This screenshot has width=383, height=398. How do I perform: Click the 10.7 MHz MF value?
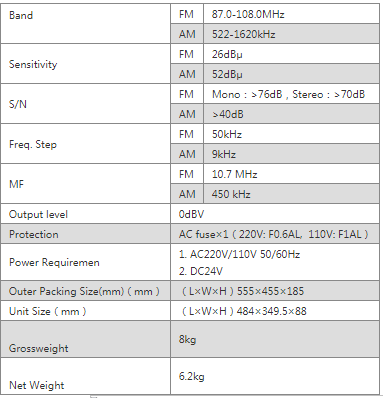[x=234, y=174]
